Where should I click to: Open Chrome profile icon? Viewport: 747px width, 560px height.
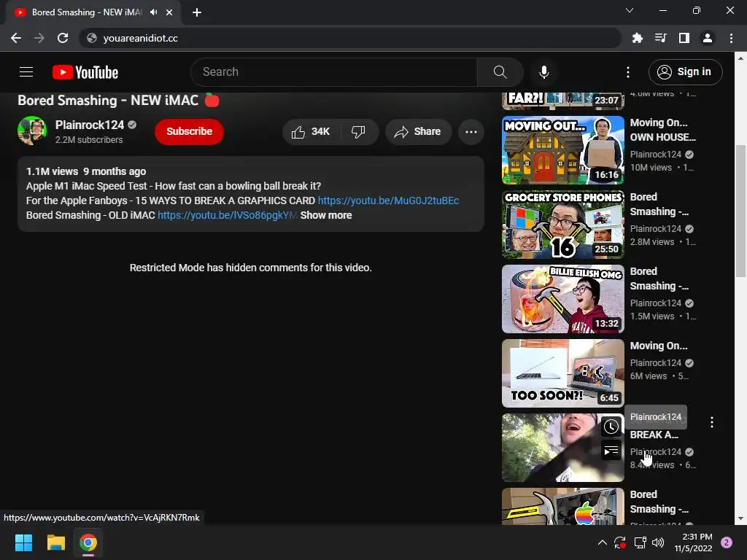(708, 38)
